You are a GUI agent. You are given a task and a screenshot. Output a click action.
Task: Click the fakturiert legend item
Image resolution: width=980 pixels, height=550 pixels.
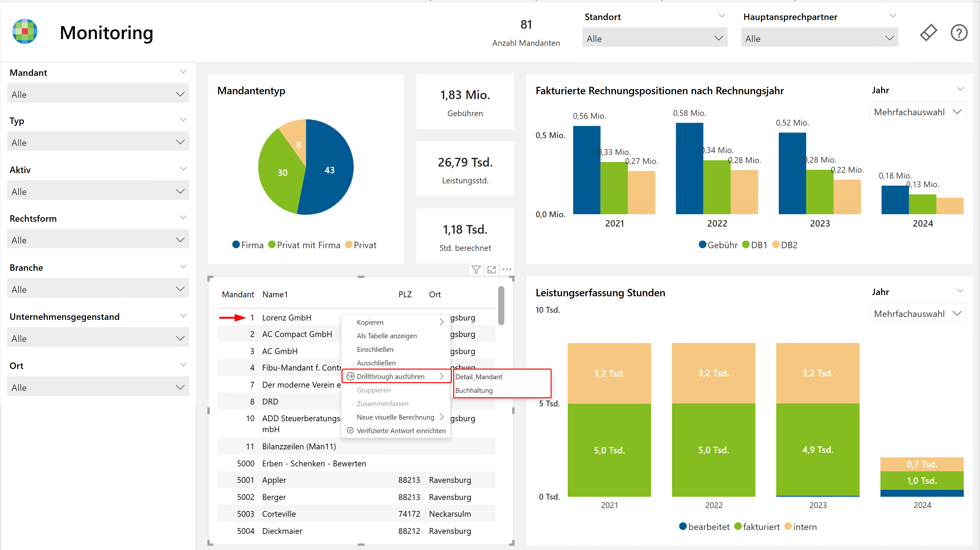[757, 527]
